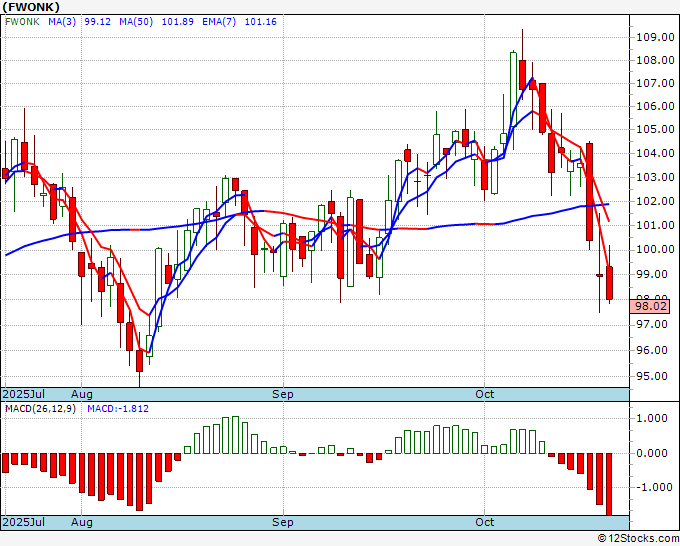
Task: Click the 106.00 price axis label
Action: (x=655, y=106)
